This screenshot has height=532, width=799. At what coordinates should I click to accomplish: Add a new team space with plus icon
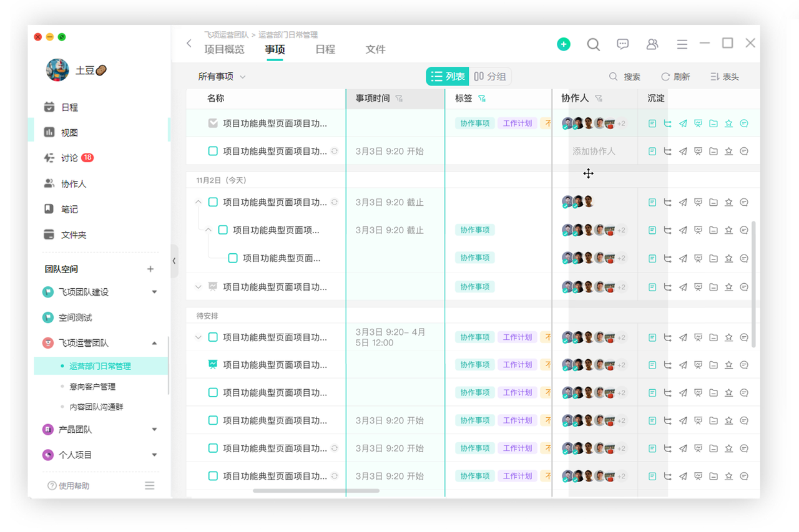[x=150, y=269]
